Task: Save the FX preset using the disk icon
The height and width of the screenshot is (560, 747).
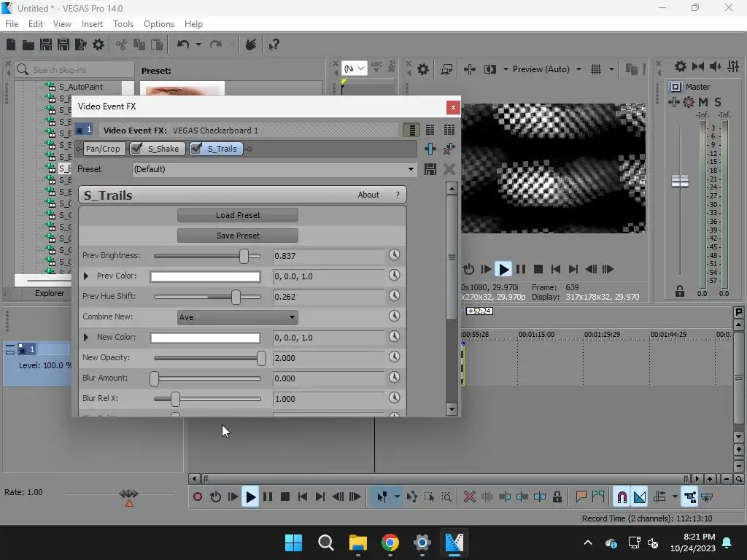Action: [x=430, y=169]
